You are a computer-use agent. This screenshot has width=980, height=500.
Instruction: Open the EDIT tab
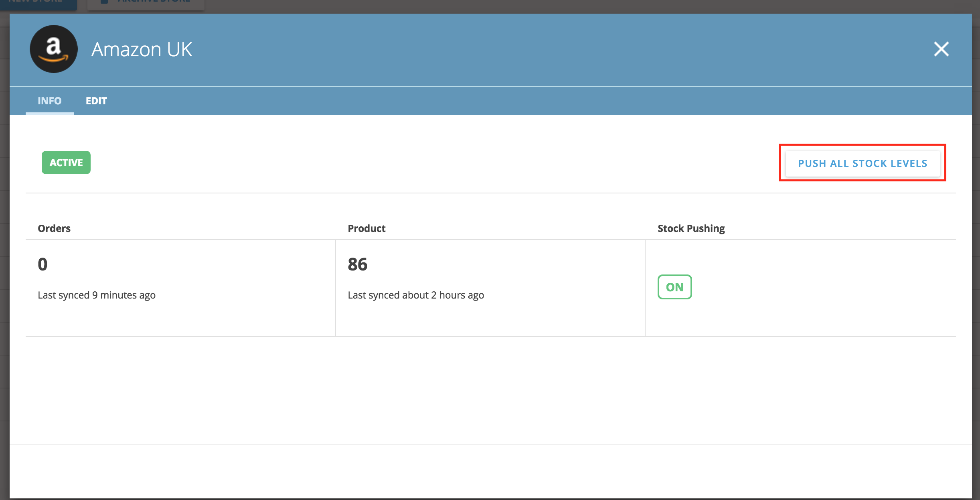96,101
